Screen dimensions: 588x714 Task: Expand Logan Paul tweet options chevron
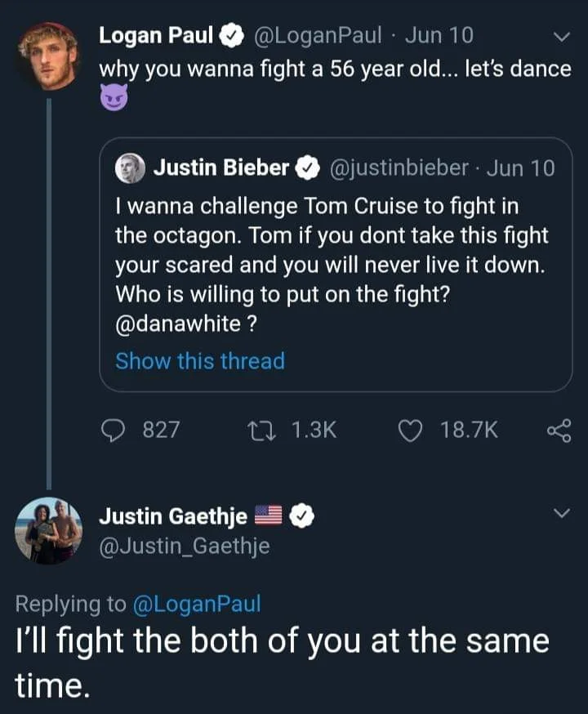point(560,37)
